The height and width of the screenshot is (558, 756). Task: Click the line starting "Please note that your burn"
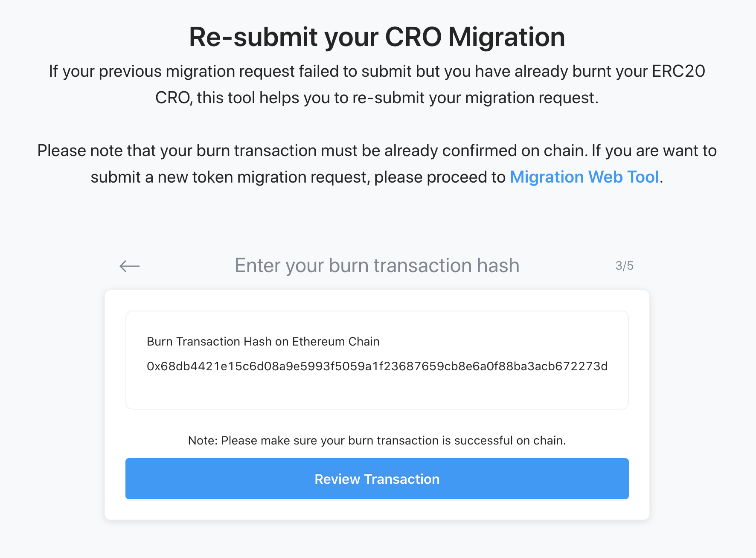click(377, 151)
